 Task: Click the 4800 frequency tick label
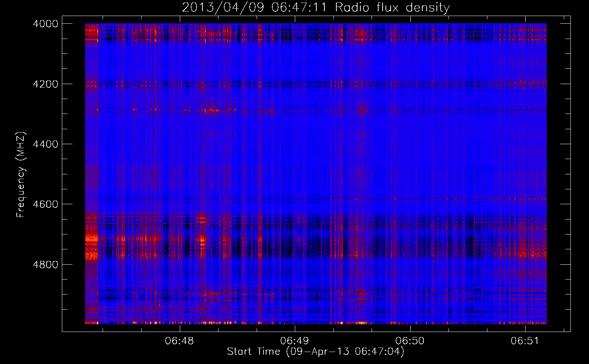tap(46, 265)
